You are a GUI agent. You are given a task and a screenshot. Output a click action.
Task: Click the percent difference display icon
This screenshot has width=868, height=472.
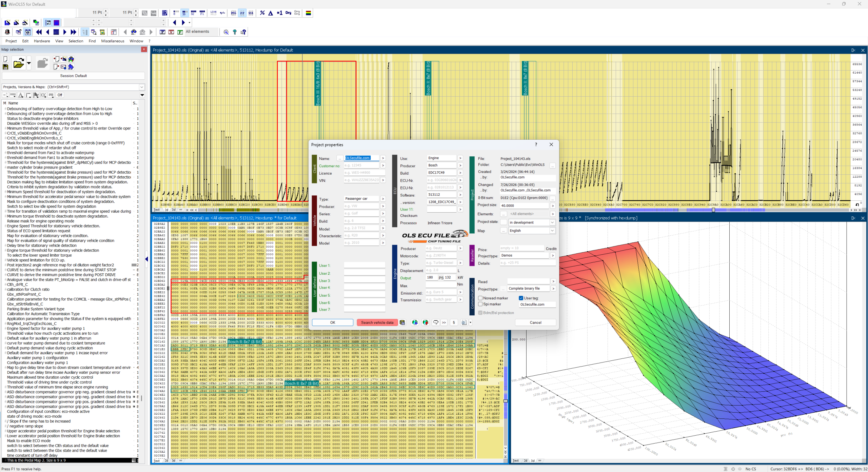[262, 13]
